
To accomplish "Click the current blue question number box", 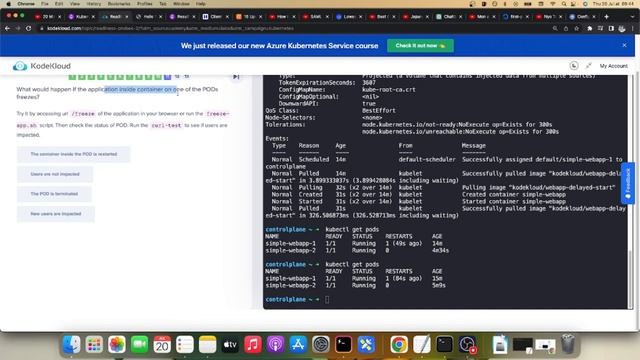I will click(x=167, y=77).
